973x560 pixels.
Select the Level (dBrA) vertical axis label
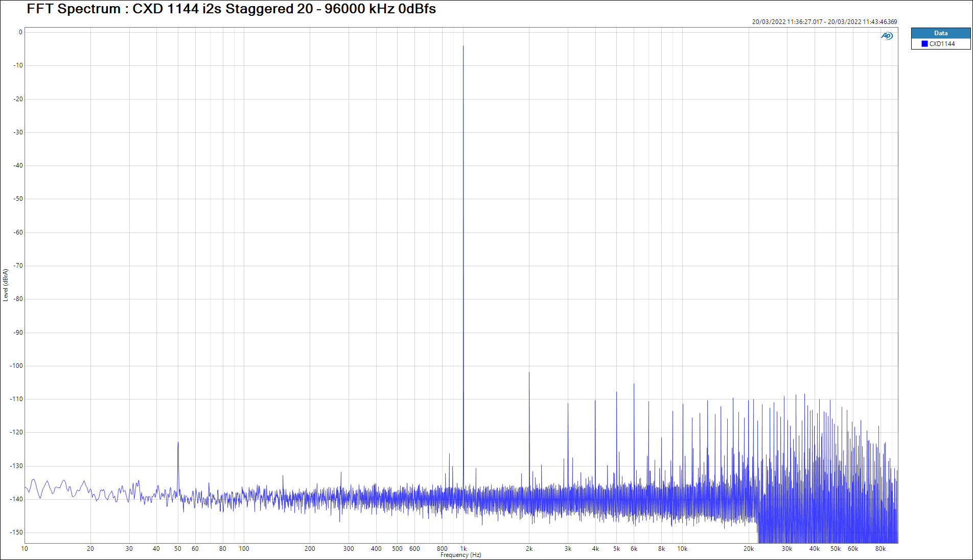(x=6, y=285)
